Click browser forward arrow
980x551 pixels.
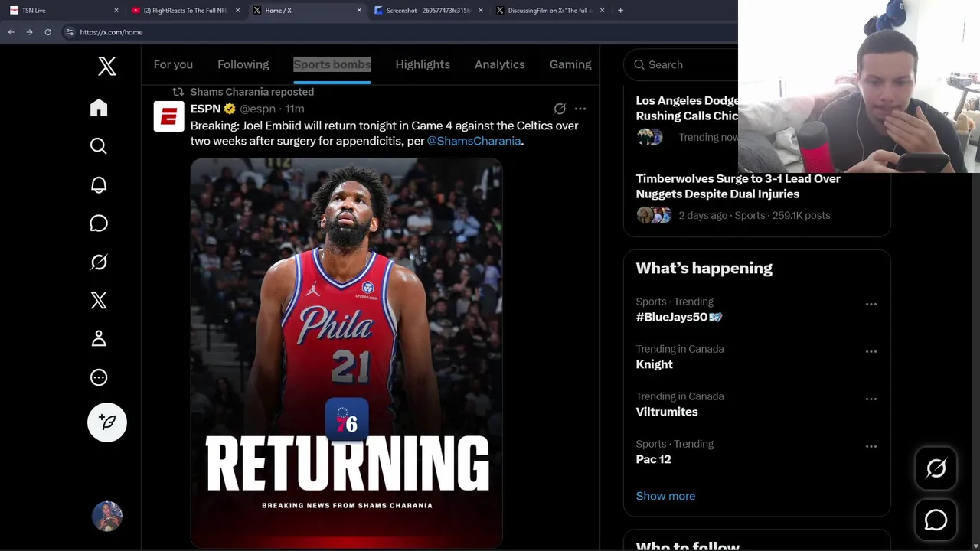click(29, 32)
